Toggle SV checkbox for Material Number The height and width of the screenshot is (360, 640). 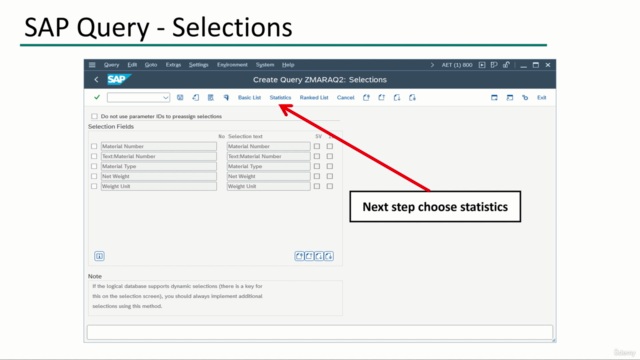[317, 146]
